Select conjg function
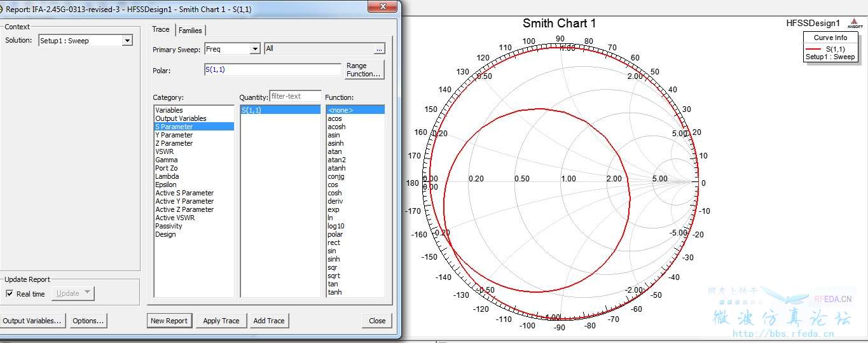Screen dimensions: 868x343 click(x=355, y=176)
